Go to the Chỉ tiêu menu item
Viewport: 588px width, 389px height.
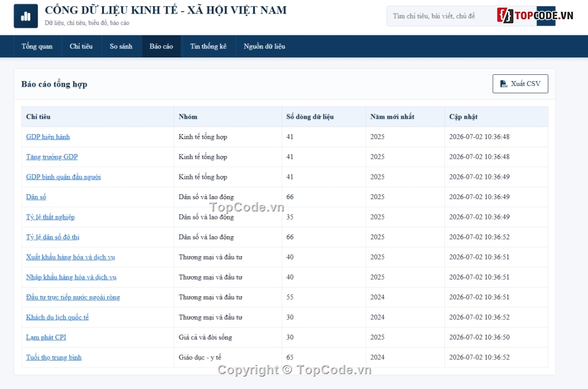click(81, 46)
